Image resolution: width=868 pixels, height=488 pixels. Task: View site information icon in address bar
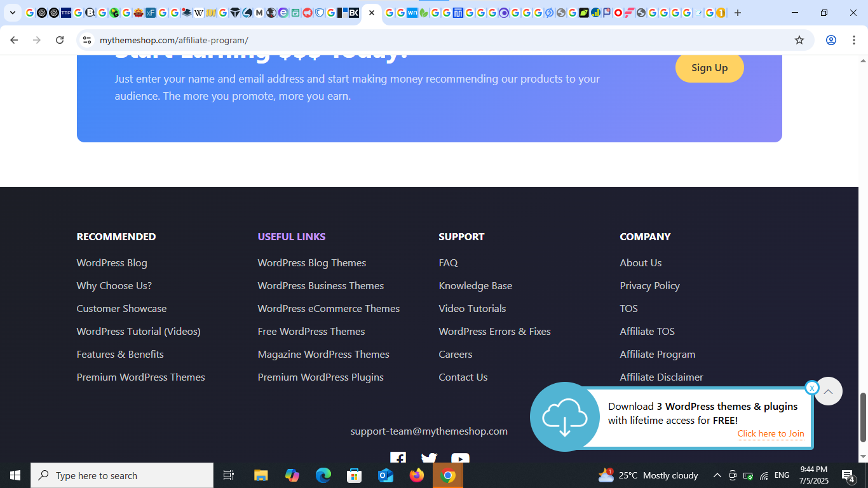click(87, 40)
